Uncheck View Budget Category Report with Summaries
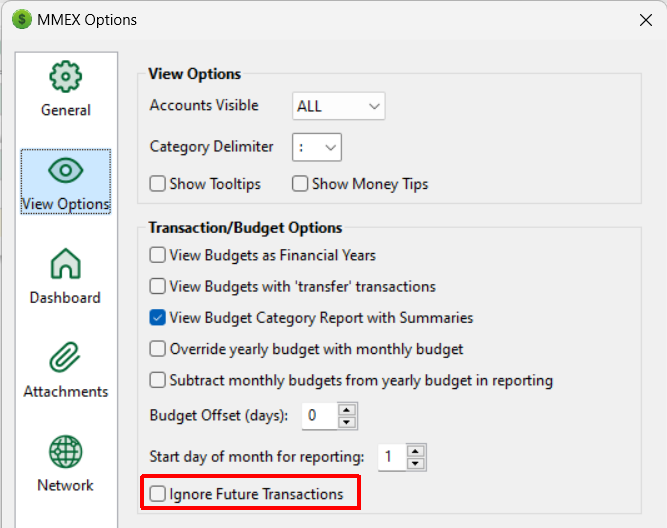This screenshot has width=667, height=528. tap(158, 318)
